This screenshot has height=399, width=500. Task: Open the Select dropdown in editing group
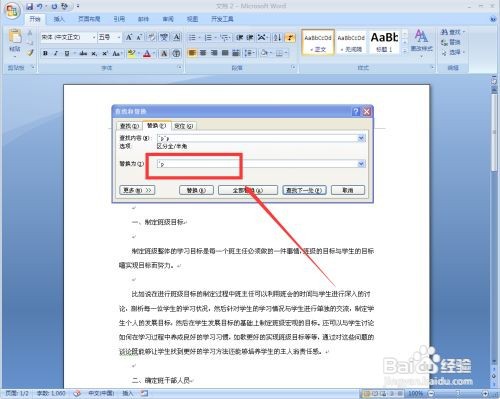click(x=453, y=52)
